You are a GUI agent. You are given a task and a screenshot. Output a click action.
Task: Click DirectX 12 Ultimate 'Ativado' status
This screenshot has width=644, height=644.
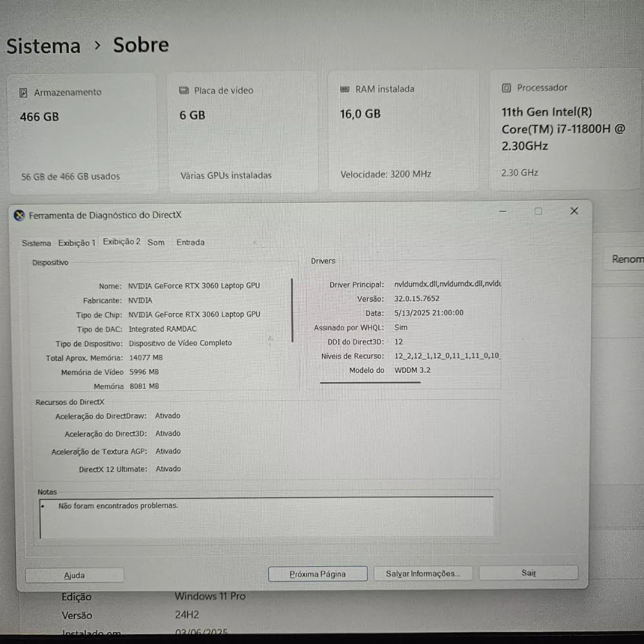[x=168, y=469]
